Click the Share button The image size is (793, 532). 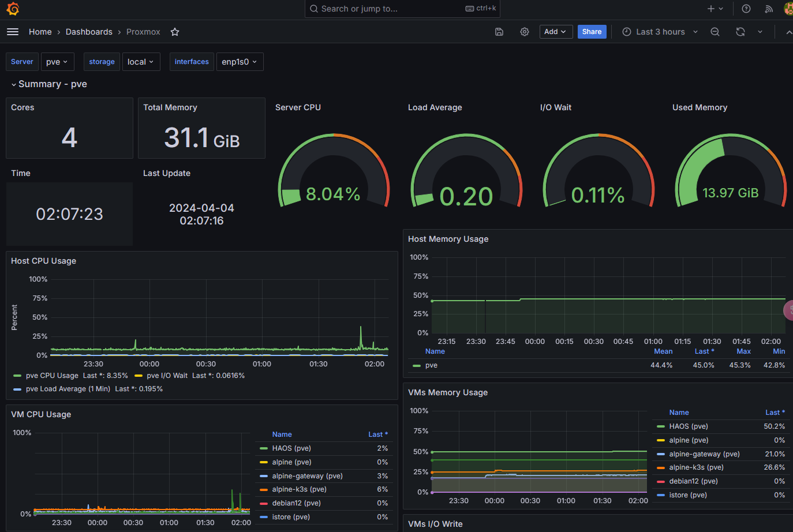click(592, 32)
